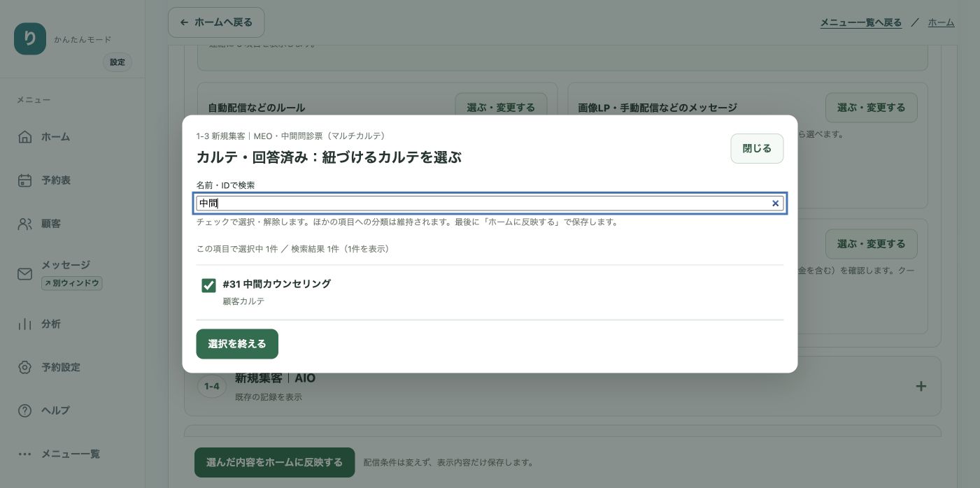Click the 顧客カルテ subtitle text
Image resolution: width=980 pixels, height=488 pixels.
[x=243, y=301]
